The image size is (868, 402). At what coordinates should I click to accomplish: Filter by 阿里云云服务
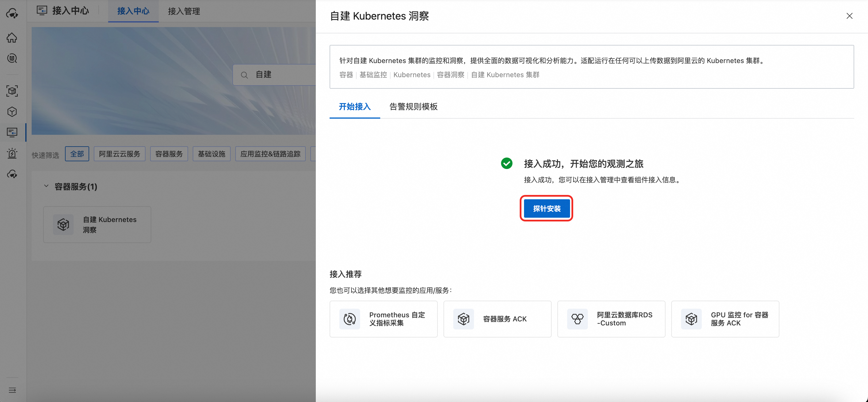[119, 154]
